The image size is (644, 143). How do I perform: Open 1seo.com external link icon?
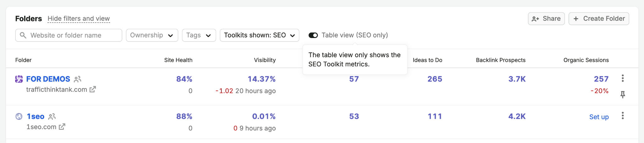62,127
